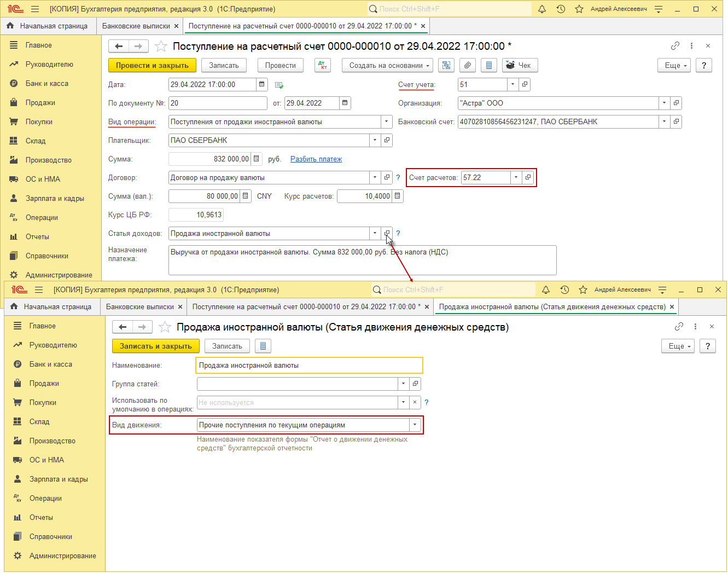Viewport: 728px width, 573px height.
Task: Open Договор на продажу валюты card
Action: click(x=387, y=177)
